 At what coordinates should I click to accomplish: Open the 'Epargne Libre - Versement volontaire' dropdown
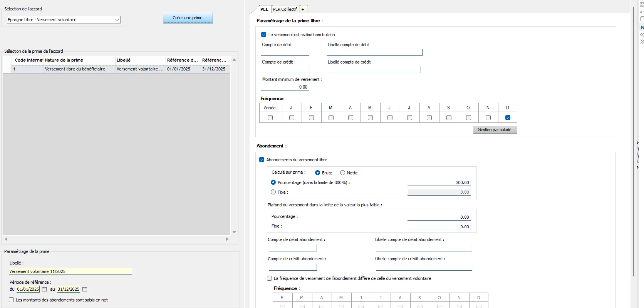(x=64, y=20)
